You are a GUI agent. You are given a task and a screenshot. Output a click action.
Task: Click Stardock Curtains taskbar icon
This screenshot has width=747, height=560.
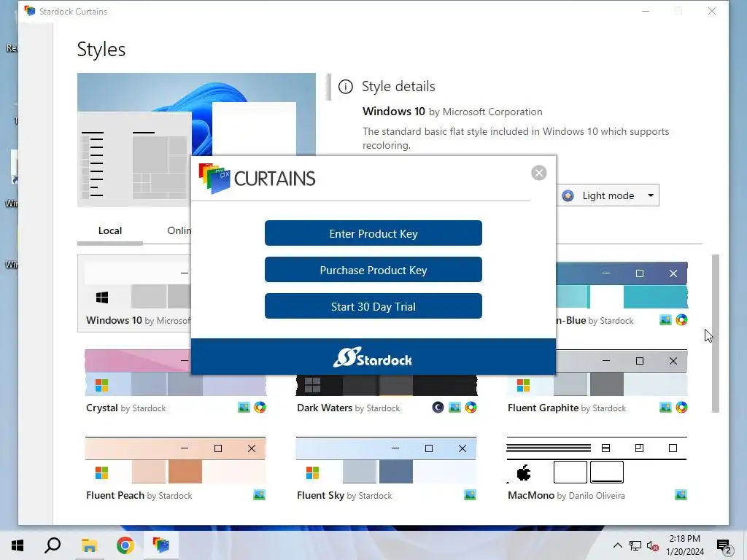[x=160, y=545]
